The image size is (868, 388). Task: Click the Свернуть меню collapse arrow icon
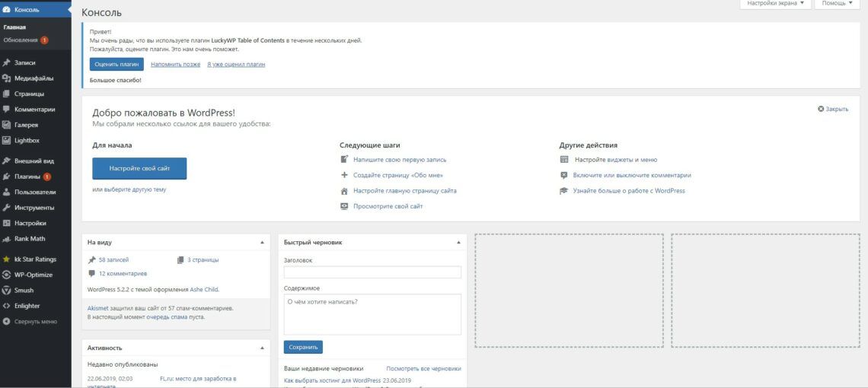(x=7, y=322)
